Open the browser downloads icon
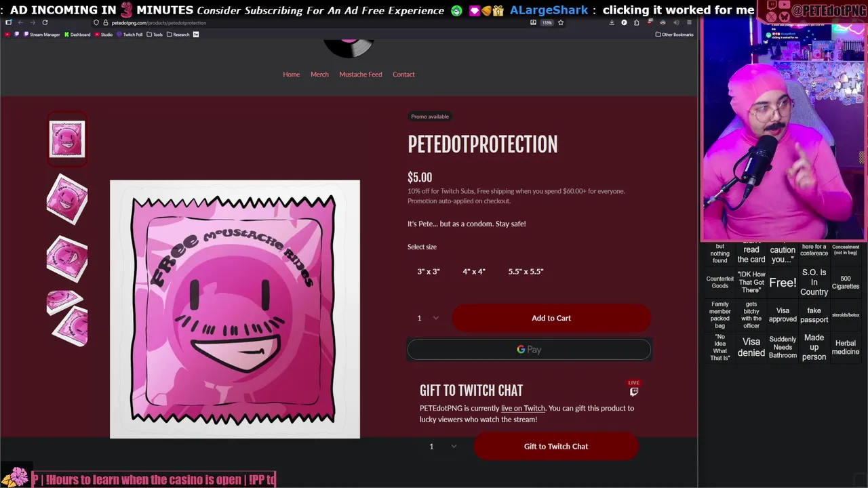This screenshot has height=488, width=868. (612, 22)
